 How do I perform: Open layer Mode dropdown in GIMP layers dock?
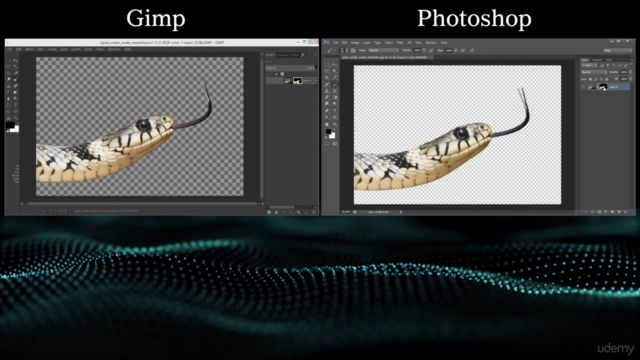point(291,62)
